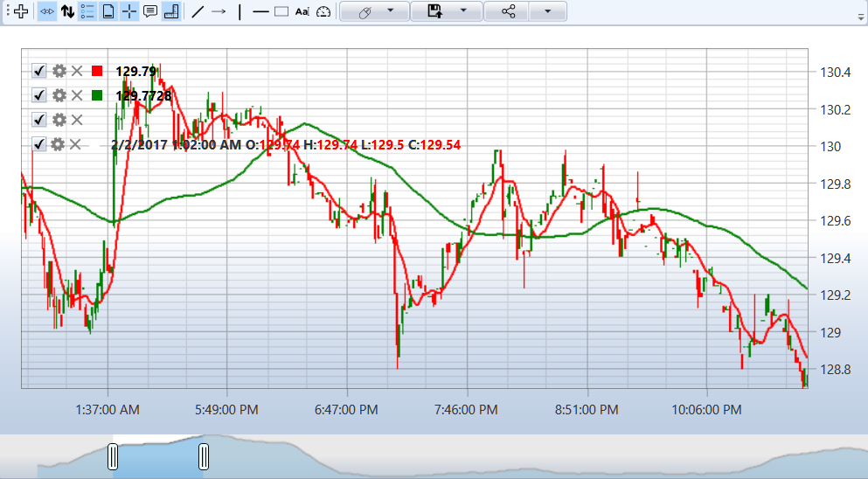Uncheck the OHLC candle series checkbox

38,144
